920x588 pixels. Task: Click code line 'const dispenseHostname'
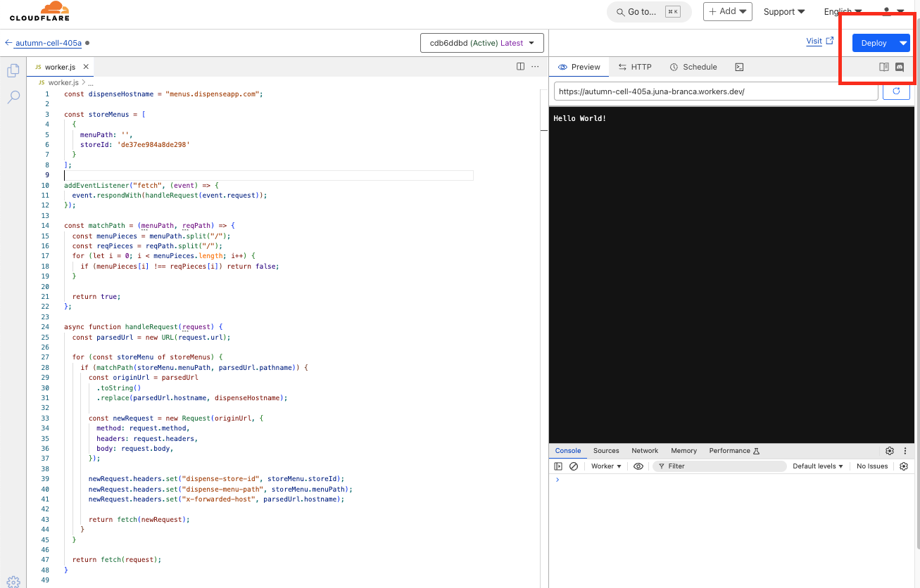point(163,94)
